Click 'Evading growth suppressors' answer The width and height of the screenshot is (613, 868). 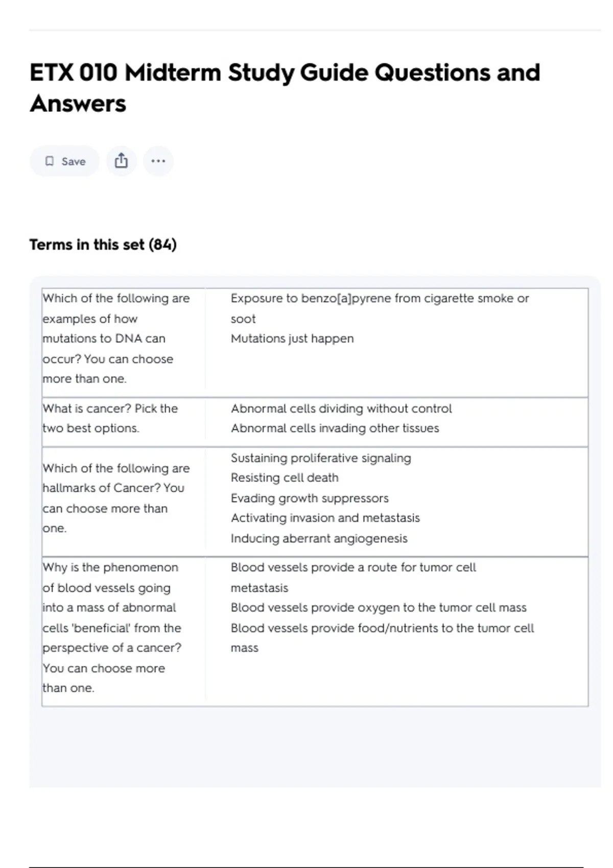point(310,498)
